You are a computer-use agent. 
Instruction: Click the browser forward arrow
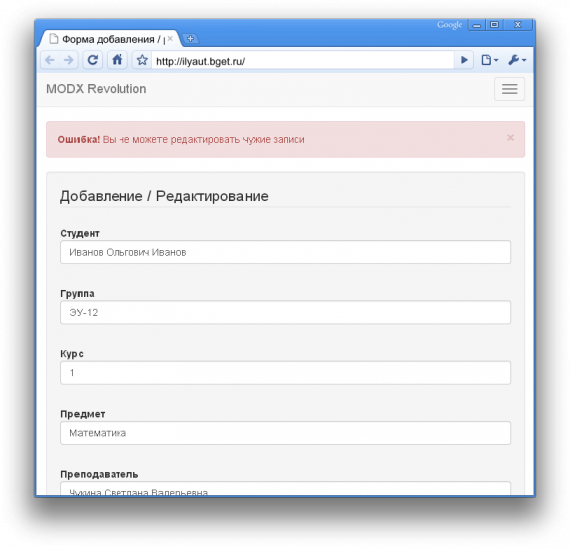tap(69, 60)
